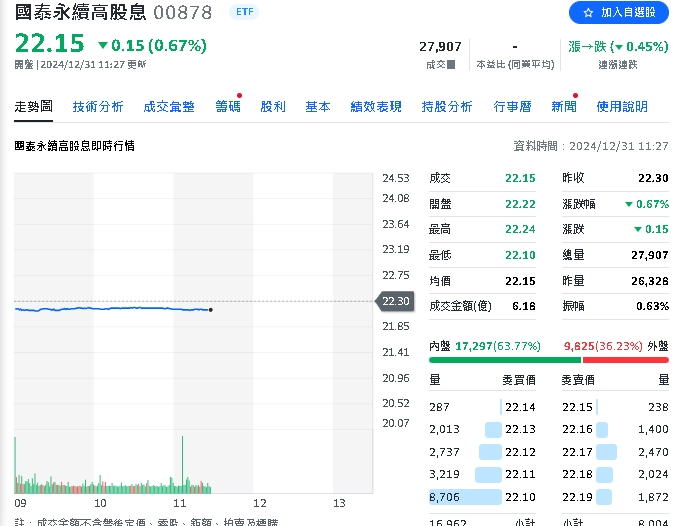
Task: Click the 最高 value 22.24
Action: tap(520, 229)
